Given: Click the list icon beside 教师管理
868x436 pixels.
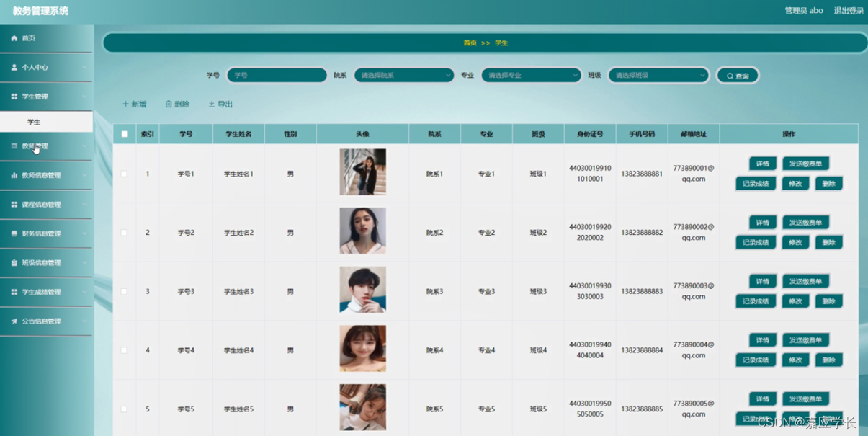Looking at the screenshot, I should point(14,146).
